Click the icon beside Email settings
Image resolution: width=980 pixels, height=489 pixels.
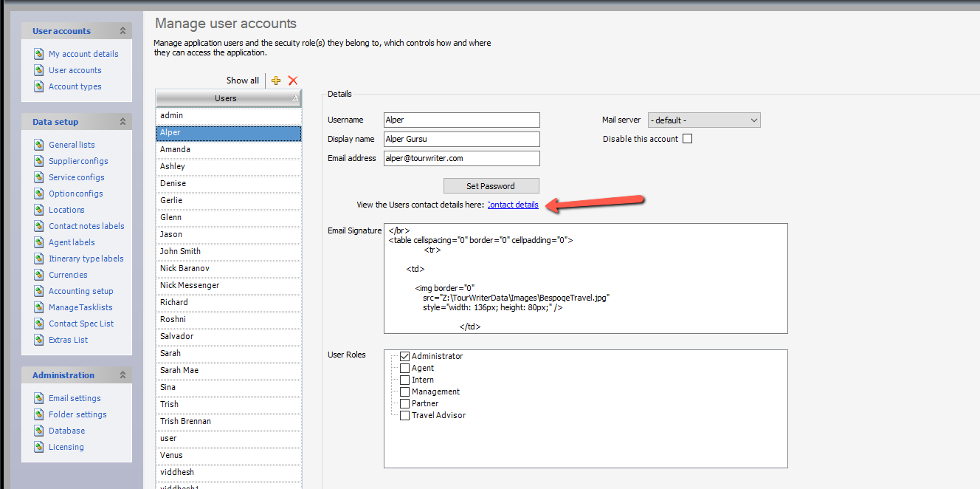39,398
